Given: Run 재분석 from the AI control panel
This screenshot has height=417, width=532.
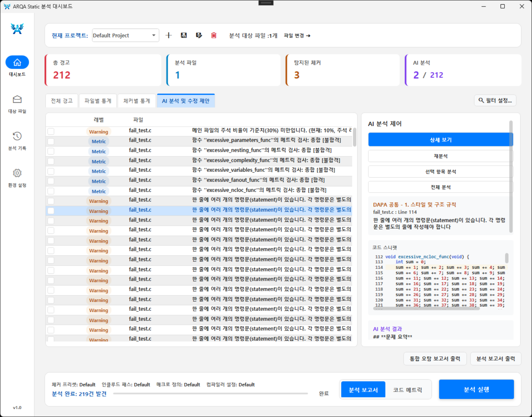Looking at the screenshot, I should coord(440,156).
